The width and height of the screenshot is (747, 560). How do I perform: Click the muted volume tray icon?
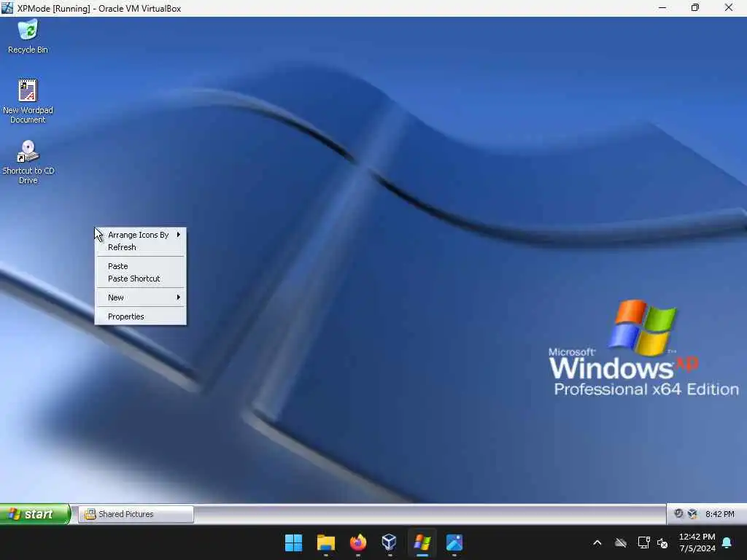coord(662,542)
